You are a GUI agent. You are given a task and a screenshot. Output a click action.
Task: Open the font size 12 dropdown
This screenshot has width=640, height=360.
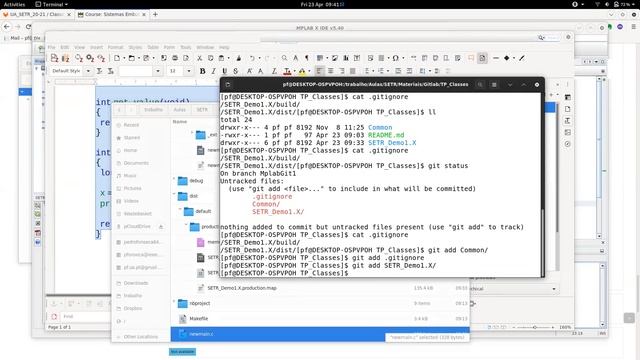coord(189,71)
